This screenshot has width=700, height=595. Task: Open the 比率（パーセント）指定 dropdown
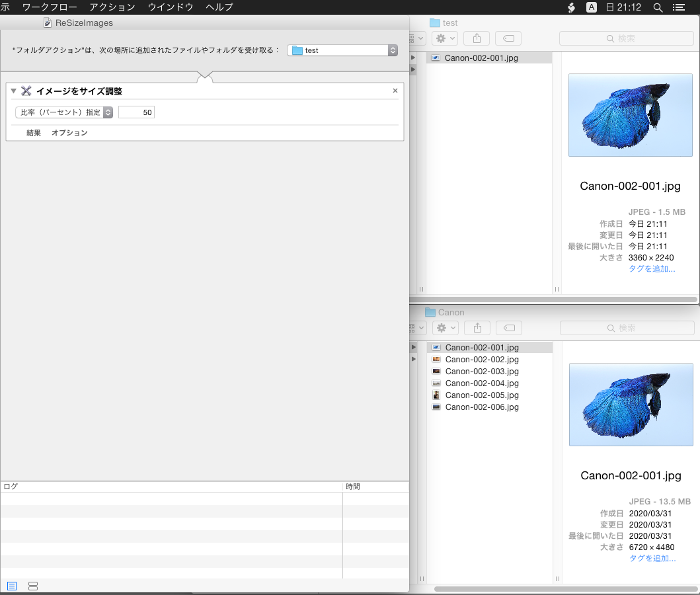[64, 112]
